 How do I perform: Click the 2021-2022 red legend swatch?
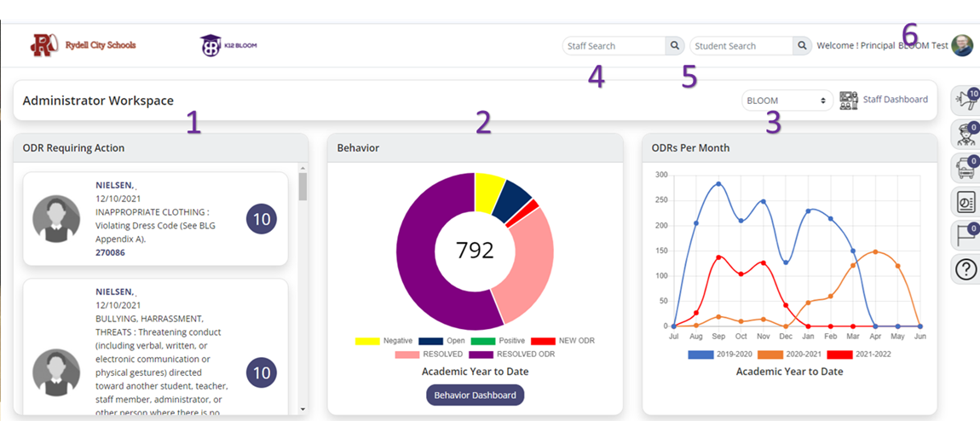coord(839,355)
